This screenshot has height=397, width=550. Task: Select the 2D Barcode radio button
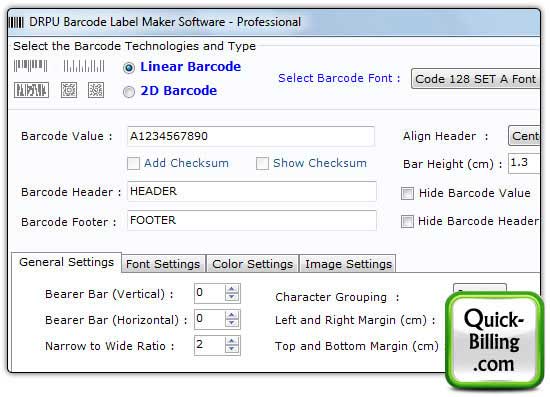(x=129, y=92)
